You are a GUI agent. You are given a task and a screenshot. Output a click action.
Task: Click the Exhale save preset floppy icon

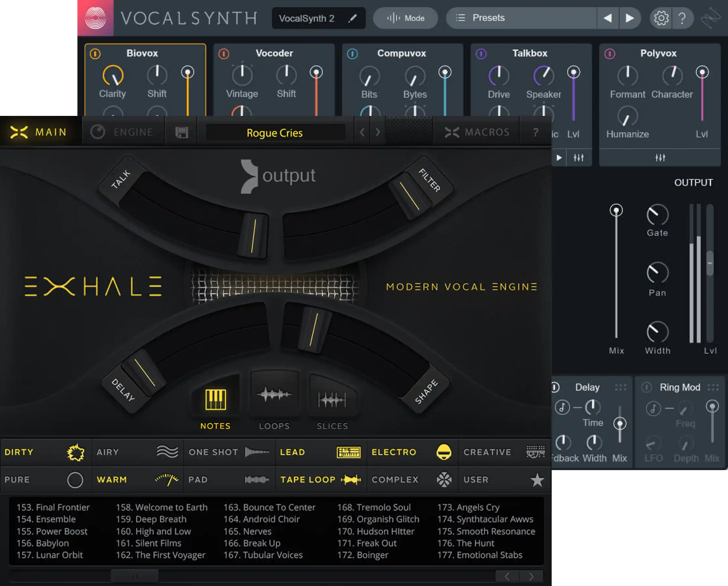181,132
